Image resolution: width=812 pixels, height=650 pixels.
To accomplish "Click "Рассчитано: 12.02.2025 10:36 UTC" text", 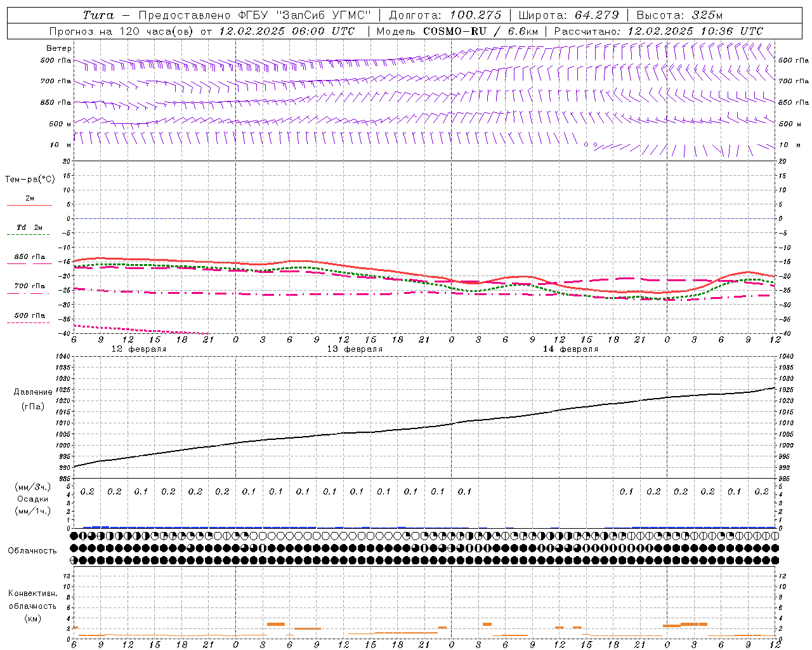I will (x=658, y=31).
